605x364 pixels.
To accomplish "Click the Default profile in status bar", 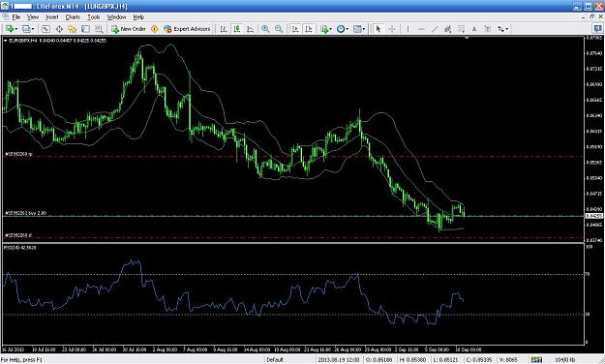I will [x=275, y=360].
